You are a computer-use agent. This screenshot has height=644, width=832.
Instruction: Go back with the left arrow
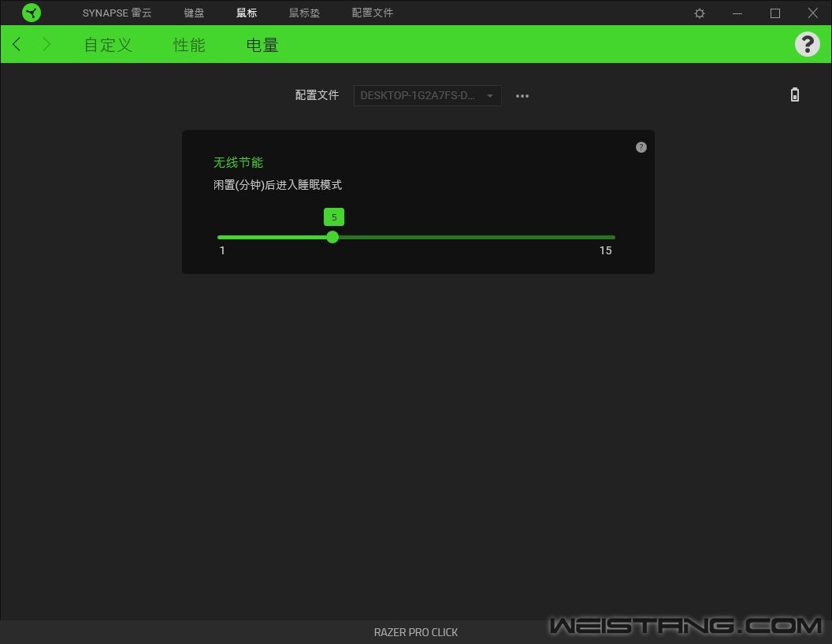17,44
